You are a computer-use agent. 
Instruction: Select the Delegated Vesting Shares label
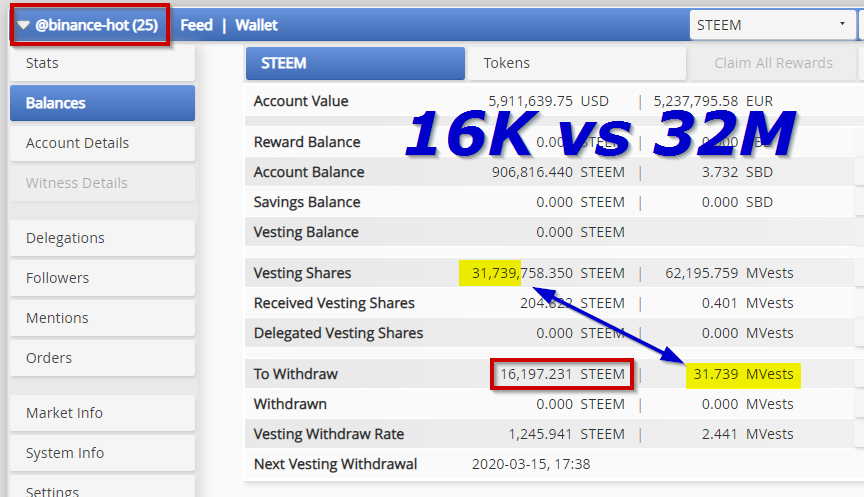pos(338,333)
